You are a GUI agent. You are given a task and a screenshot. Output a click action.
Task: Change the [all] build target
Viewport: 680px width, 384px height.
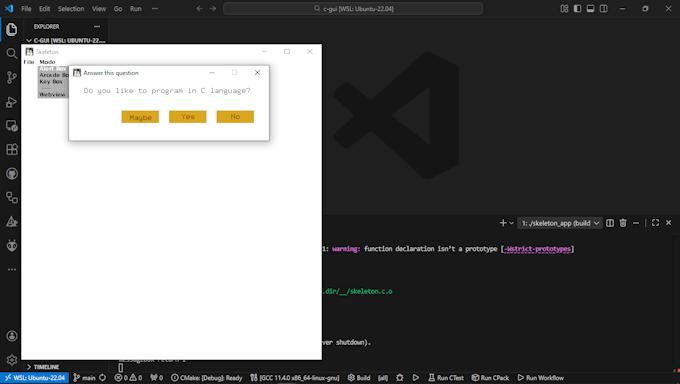tap(383, 378)
